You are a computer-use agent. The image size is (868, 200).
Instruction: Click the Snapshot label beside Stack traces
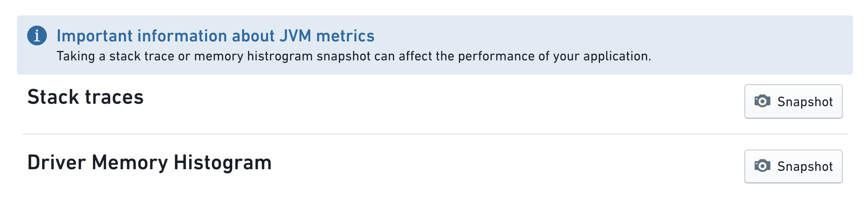(x=805, y=102)
